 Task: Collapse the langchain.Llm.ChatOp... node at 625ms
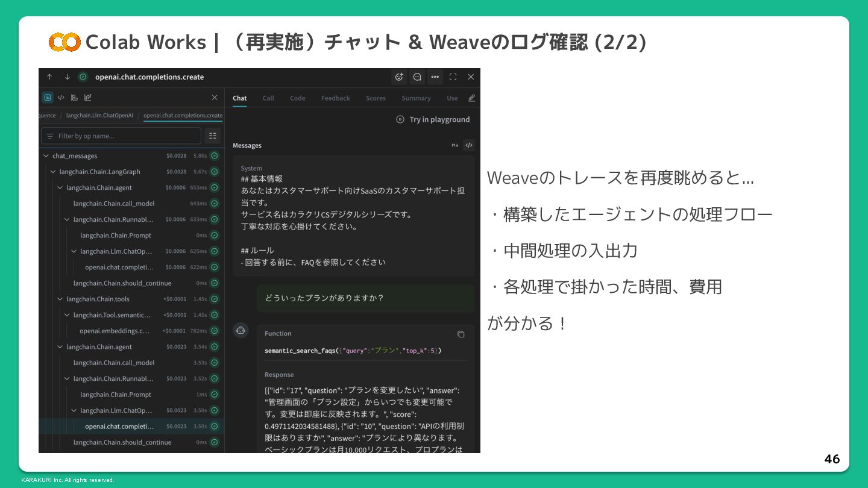74,251
